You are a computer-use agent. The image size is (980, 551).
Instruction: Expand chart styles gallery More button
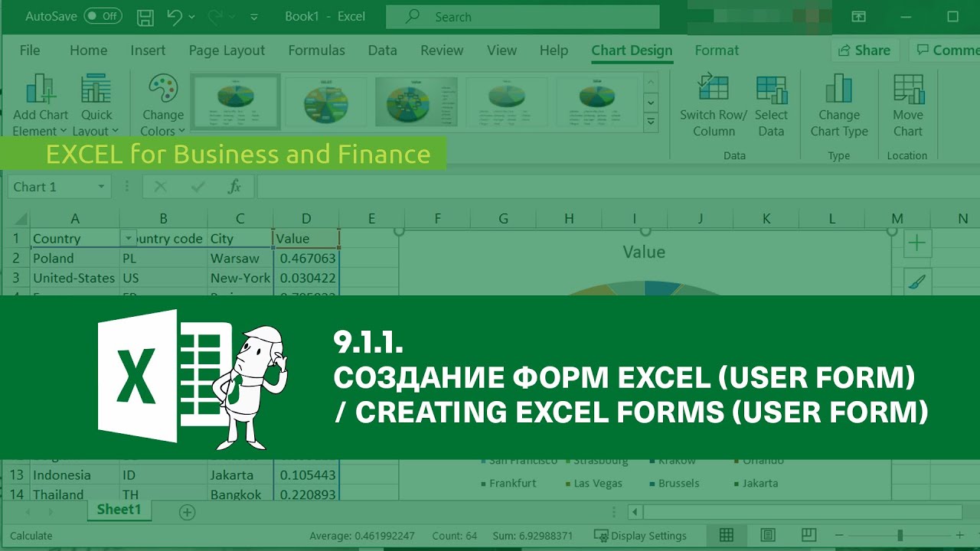tap(651, 120)
